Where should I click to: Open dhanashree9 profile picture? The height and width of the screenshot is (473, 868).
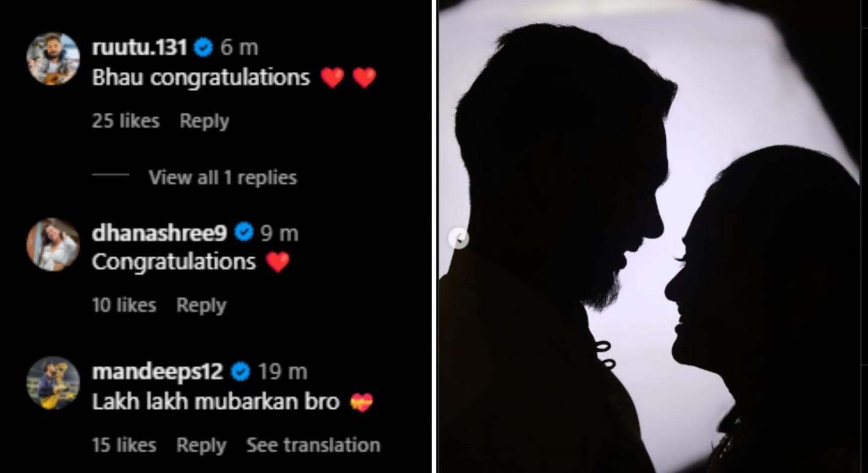[x=53, y=244]
